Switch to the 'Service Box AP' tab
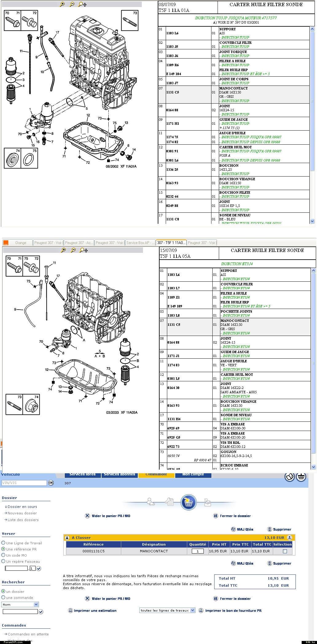317x644 pixels. click(140, 242)
